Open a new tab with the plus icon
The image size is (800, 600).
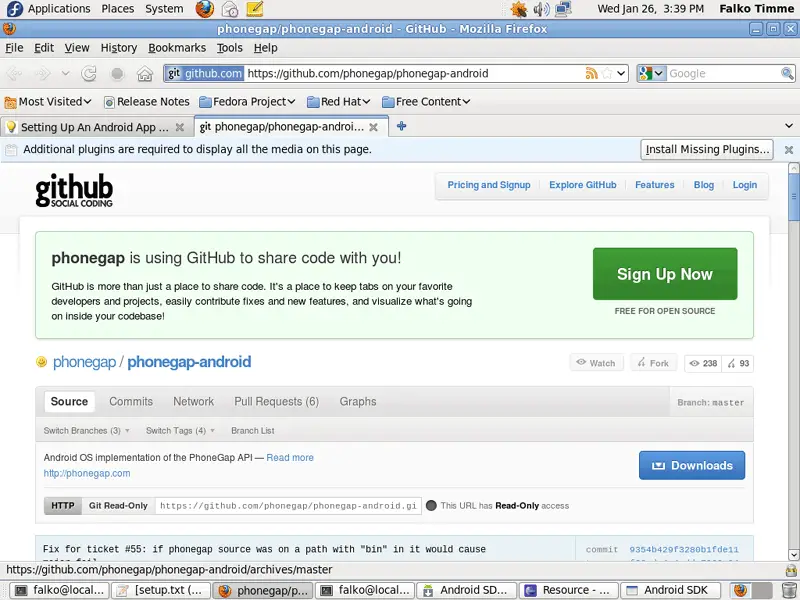pos(402,126)
